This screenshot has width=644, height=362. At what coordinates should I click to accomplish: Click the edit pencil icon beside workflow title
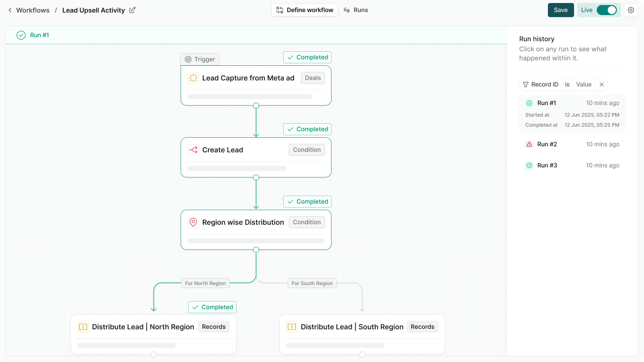pos(132,10)
